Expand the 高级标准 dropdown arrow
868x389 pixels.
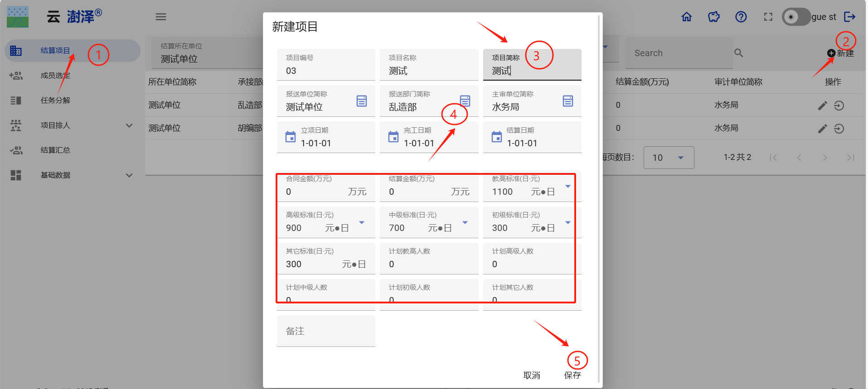point(361,222)
